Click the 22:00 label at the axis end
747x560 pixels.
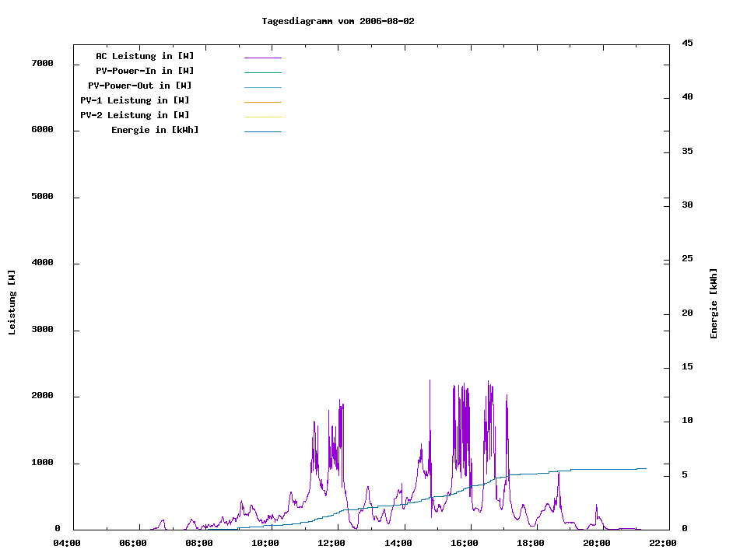click(x=663, y=543)
